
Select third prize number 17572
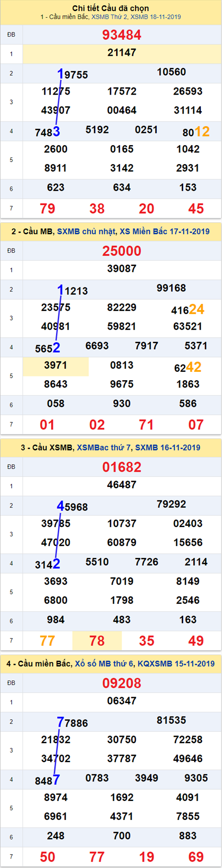click(122, 91)
